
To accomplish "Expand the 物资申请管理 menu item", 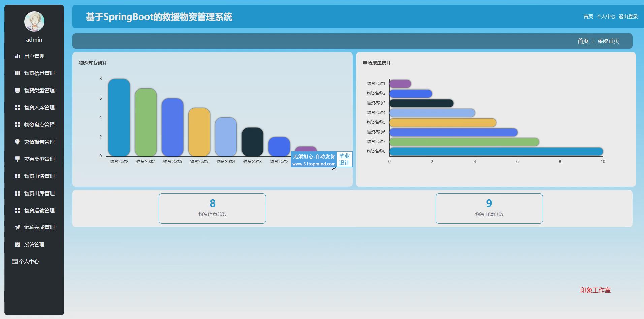I will pos(39,176).
